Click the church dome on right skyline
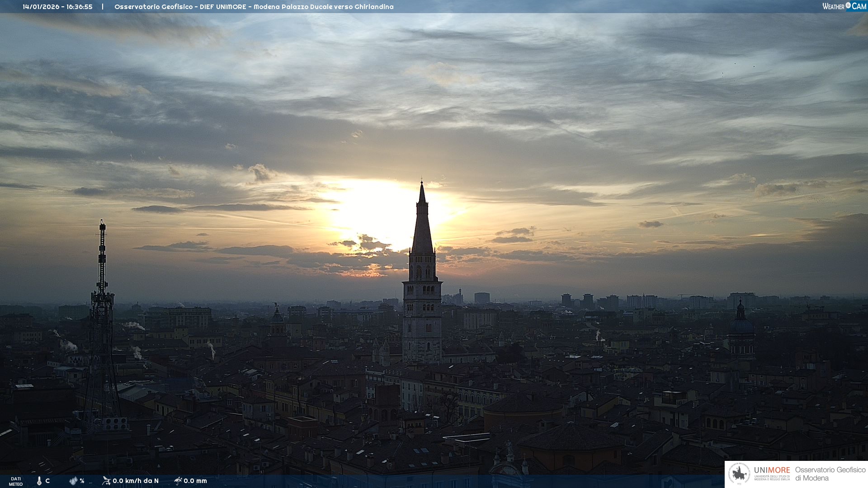 (x=741, y=326)
